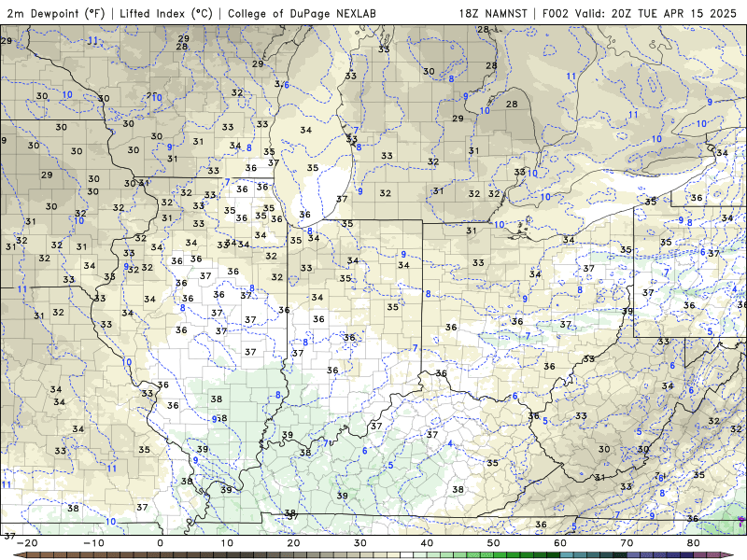Click the '-10' colorbar scale label
This screenshot has height=560, width=747.
(94, 543)
